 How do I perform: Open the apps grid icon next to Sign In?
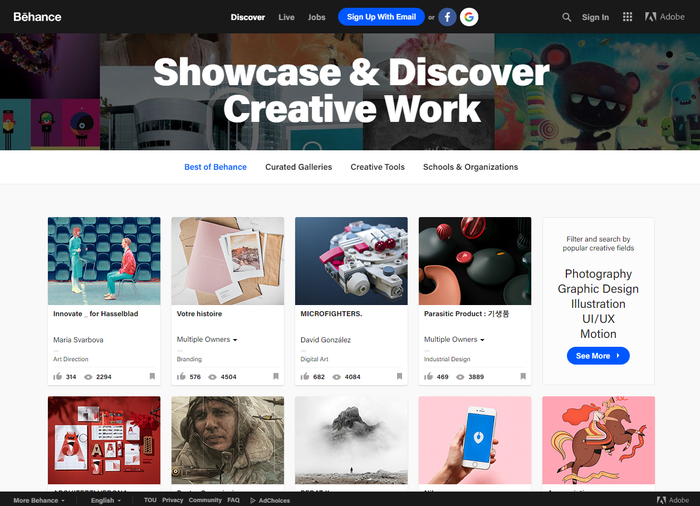tap(627, 17)
